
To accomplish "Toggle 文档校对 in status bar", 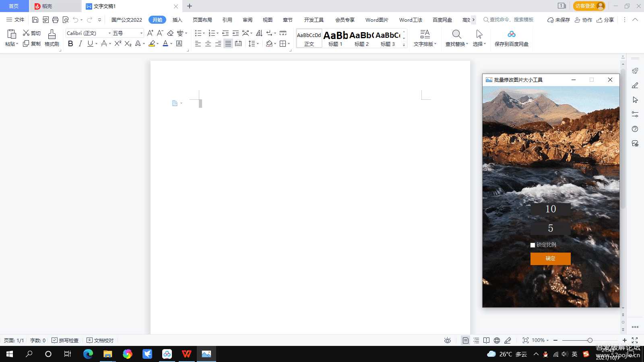I will [x=100, y=340].
